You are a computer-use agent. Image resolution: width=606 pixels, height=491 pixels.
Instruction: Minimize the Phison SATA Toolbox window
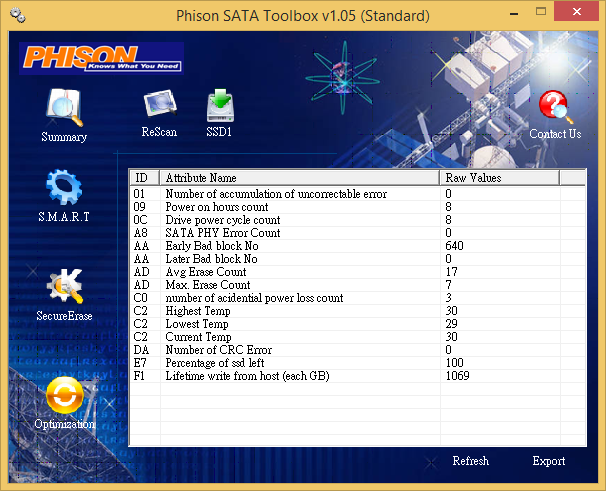(x=514, y=13)
